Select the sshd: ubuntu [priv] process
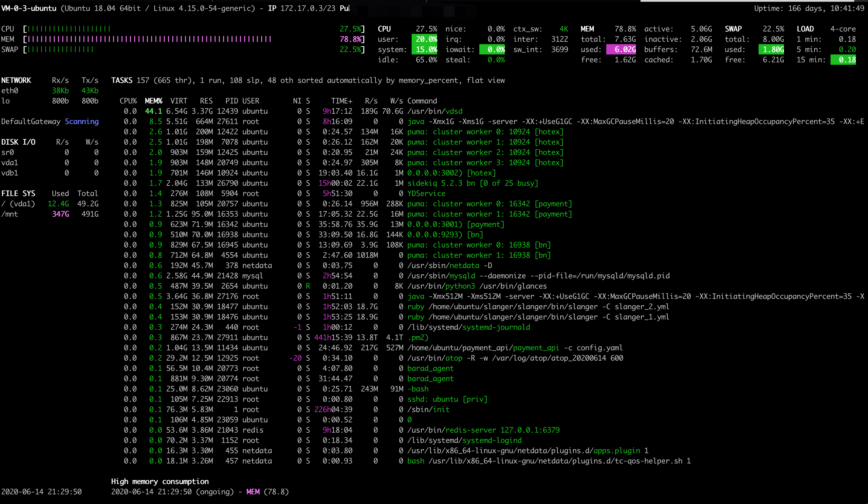 (x=306, y=399)
